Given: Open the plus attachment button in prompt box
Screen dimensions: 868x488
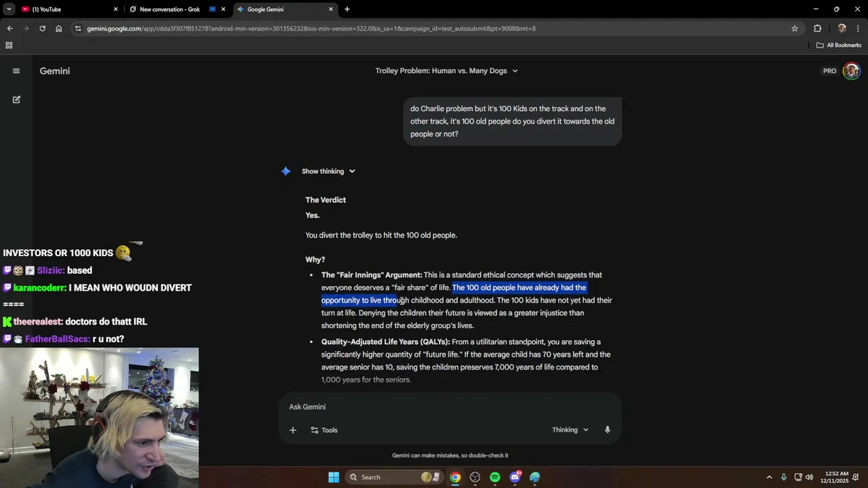Looking at the screenshot, I should point(293,430).
